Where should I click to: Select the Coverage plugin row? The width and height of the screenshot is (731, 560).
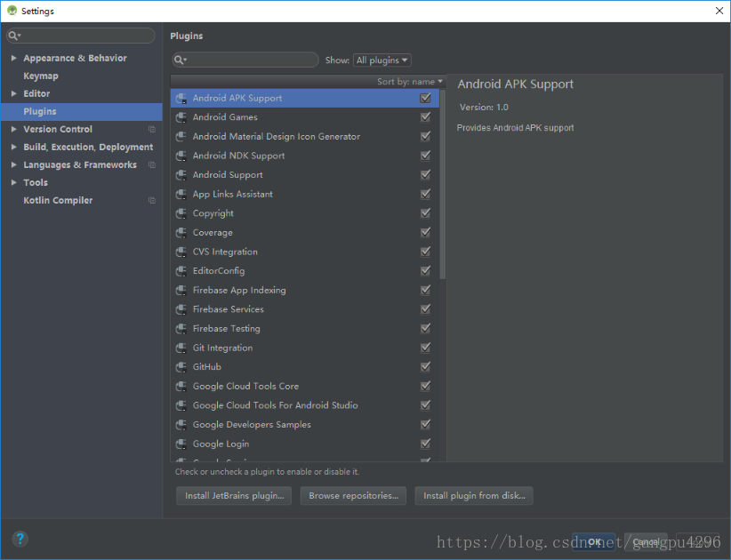point(304,233)
